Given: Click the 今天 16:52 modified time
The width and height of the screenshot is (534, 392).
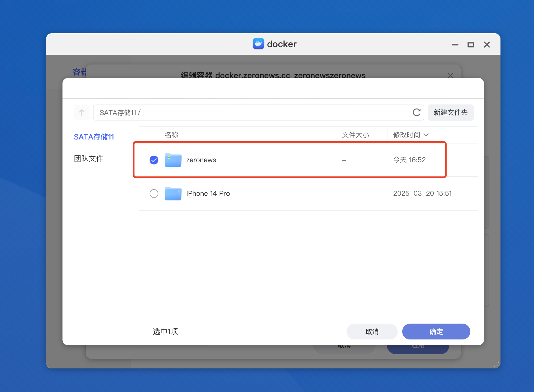Looking at the screenshot, I should (409, 160).
